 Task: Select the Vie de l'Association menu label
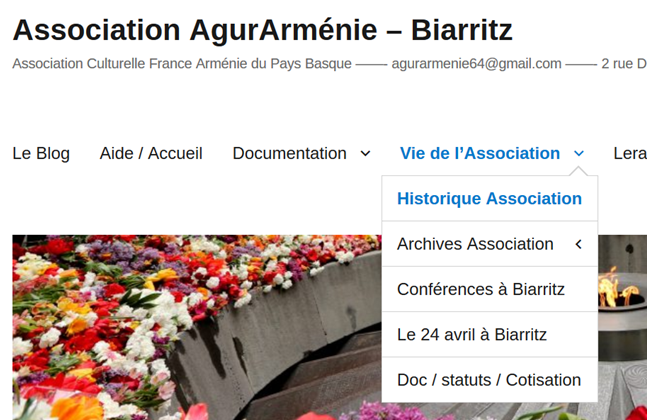click(479, 153)
